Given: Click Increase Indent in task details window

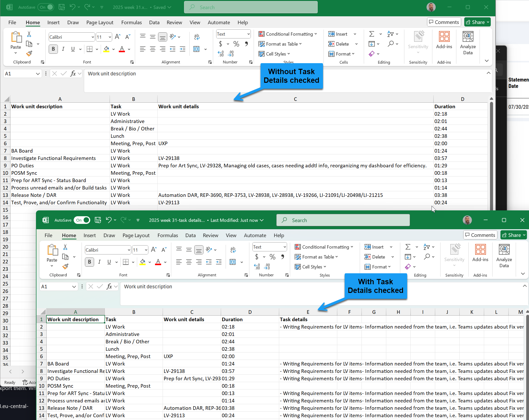Looking at the screenshot, I should pyautogui.click(x=219, y=262).
